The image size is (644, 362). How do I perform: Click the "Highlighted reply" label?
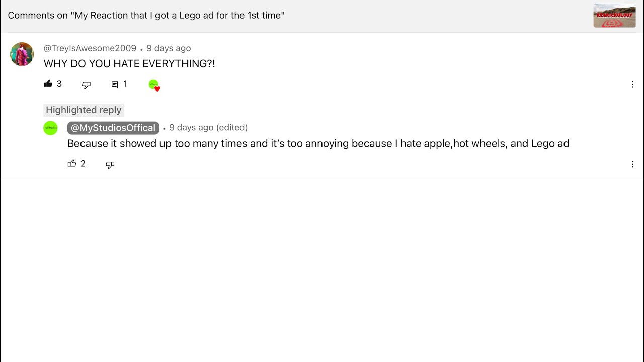tap(84, 110)
